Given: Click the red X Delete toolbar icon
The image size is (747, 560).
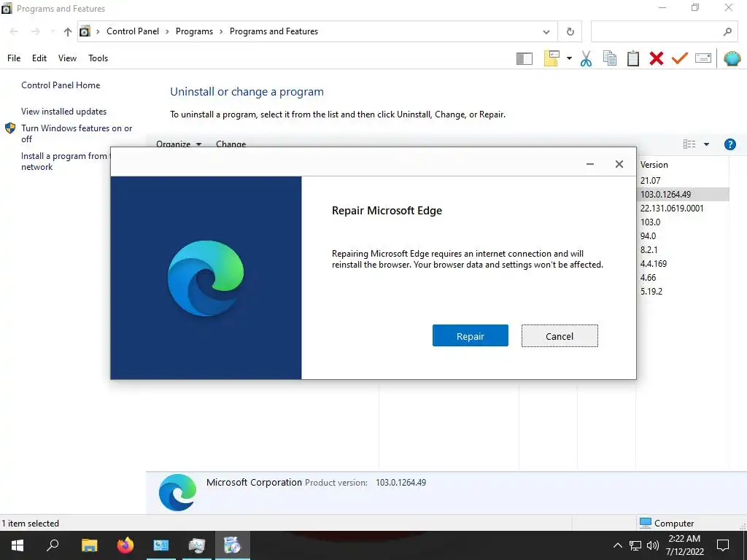Looking at the screenshot, I should click(656, 58).
